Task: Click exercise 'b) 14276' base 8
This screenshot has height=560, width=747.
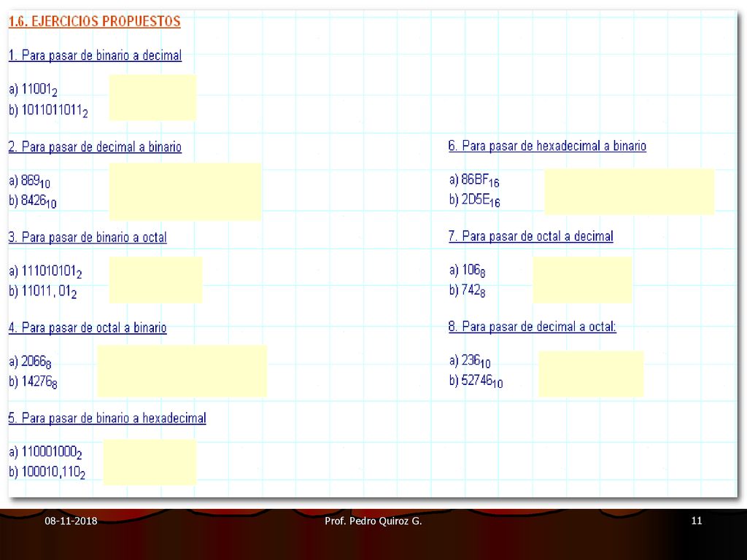Action: tap(33, 382)
